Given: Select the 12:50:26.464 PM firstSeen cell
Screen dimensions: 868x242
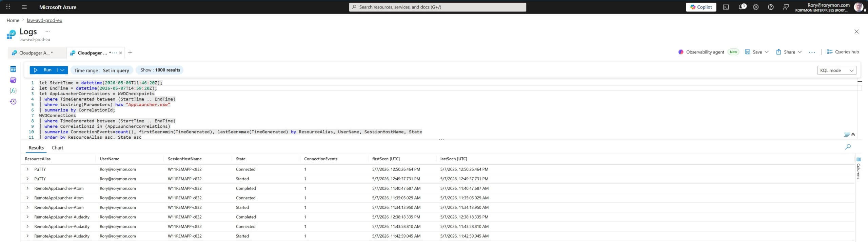Looking at the screenshot, I should pos(396,169).
